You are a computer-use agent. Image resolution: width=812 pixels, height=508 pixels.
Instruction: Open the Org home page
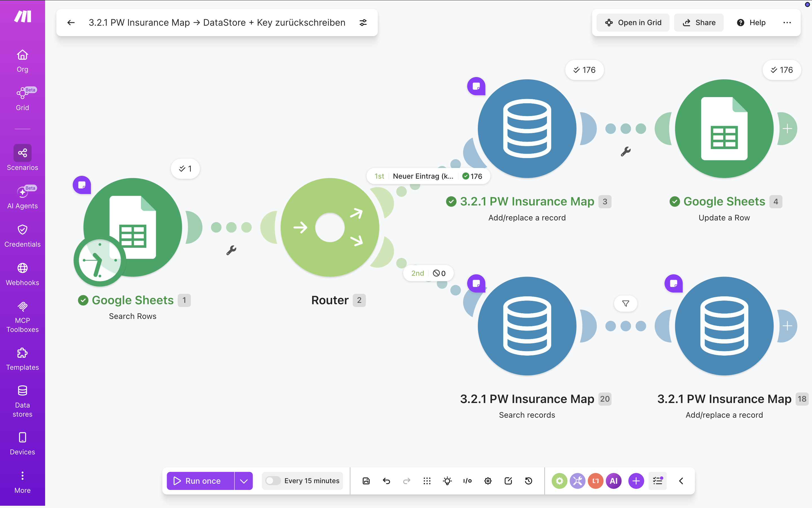23,61
